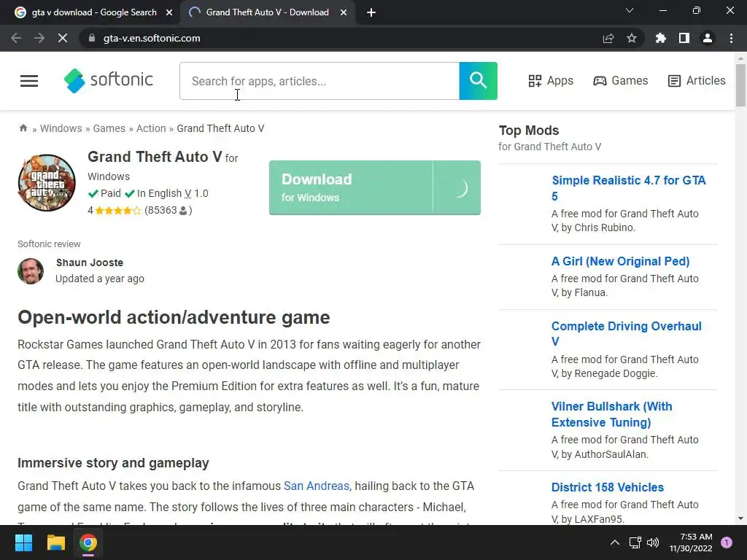
Task: Show hidden system tray icons
Action: (615, 542)
